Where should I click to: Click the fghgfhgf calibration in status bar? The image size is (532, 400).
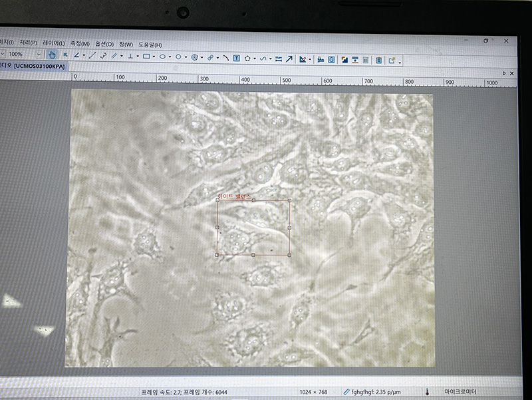pos(371,392)
